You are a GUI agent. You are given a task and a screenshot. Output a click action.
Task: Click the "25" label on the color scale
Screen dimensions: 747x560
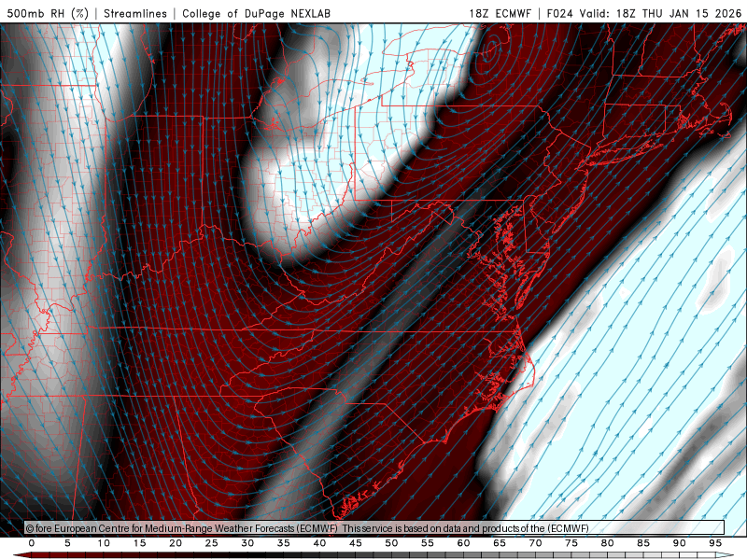[212, 543]
